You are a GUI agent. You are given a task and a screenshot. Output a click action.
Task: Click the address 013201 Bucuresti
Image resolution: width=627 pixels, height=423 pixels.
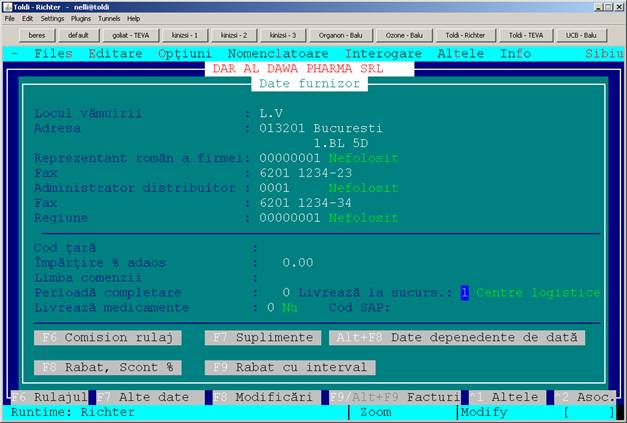(321, 128)
